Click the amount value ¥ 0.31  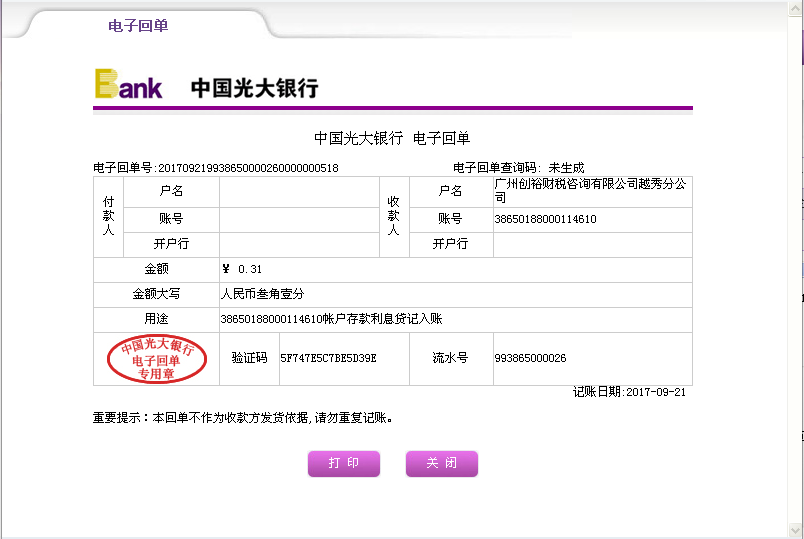242,269
